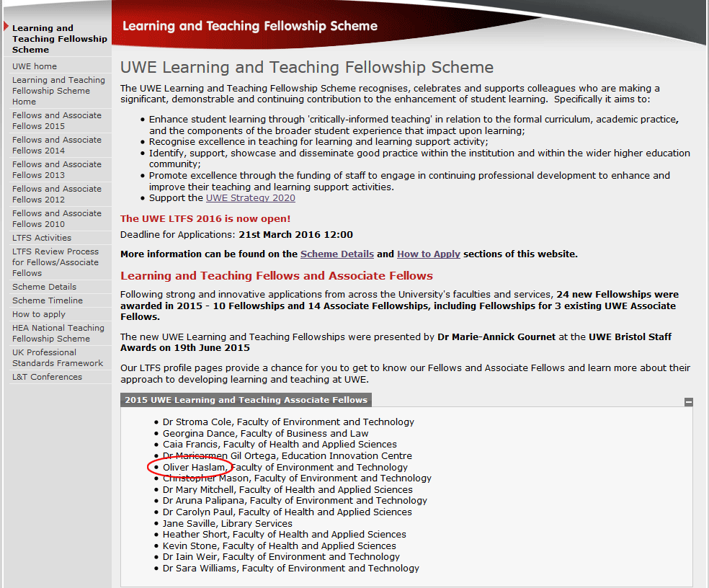Open How to apply in sidebar
The width and height of the screenshot is (709, 588).
tap(39, 314)
